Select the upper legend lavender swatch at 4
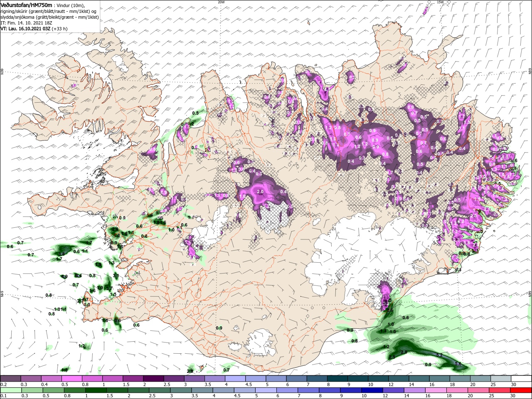532x399 pixels. click(x=235, y=379)
